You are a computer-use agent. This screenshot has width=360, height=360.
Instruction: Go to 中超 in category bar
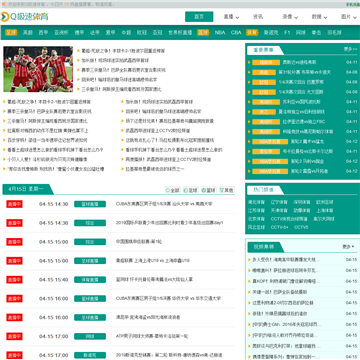pos(126,33)
